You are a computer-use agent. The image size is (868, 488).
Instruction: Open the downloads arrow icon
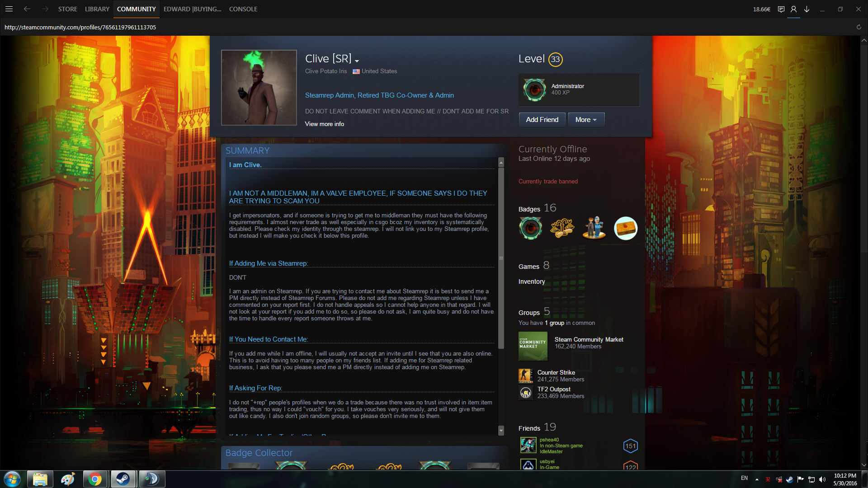tap(807, 9)
